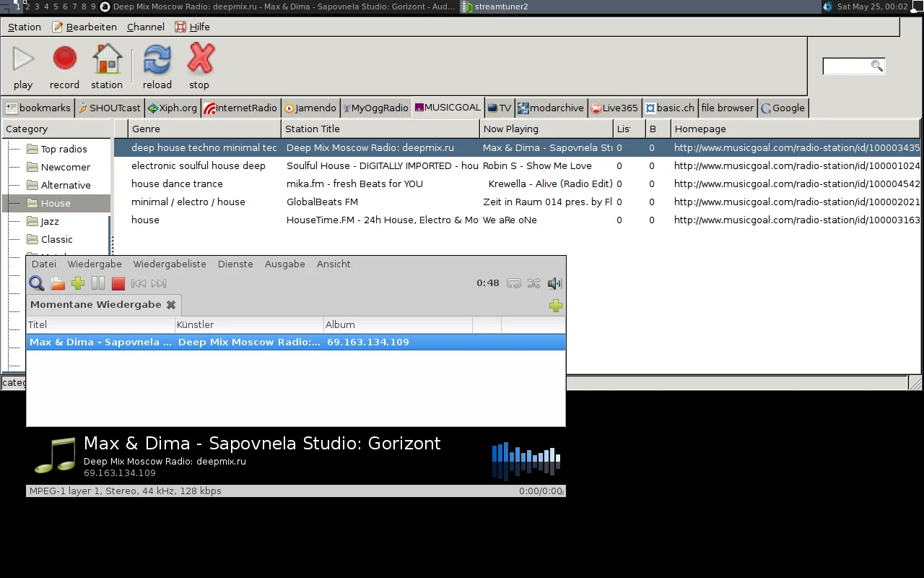
Task: Open Audacious Ansicht menu
Action: tap(334, 264)
